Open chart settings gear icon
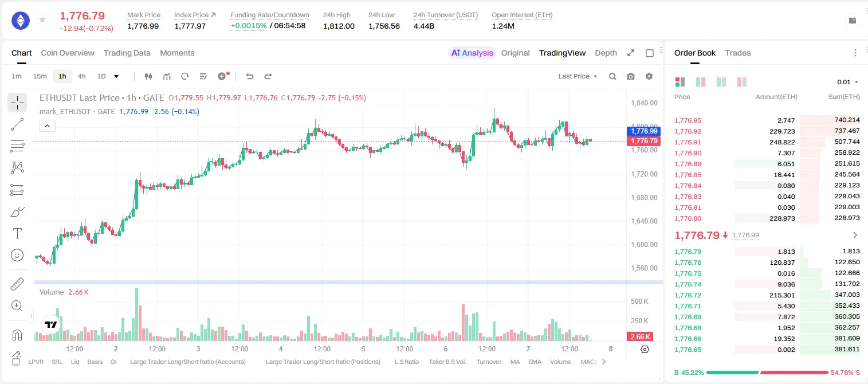Screen dimensions: 868x384 649,76
